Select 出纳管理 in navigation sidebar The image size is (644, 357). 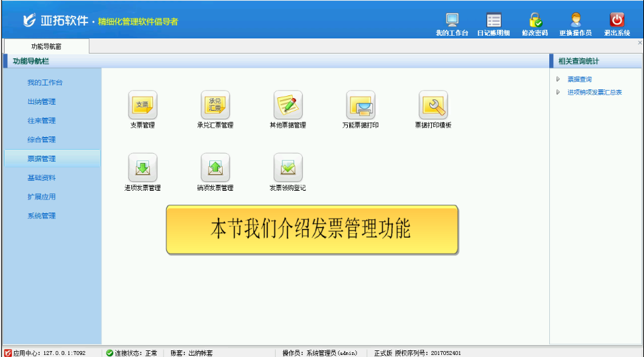[x=41, y=102]
